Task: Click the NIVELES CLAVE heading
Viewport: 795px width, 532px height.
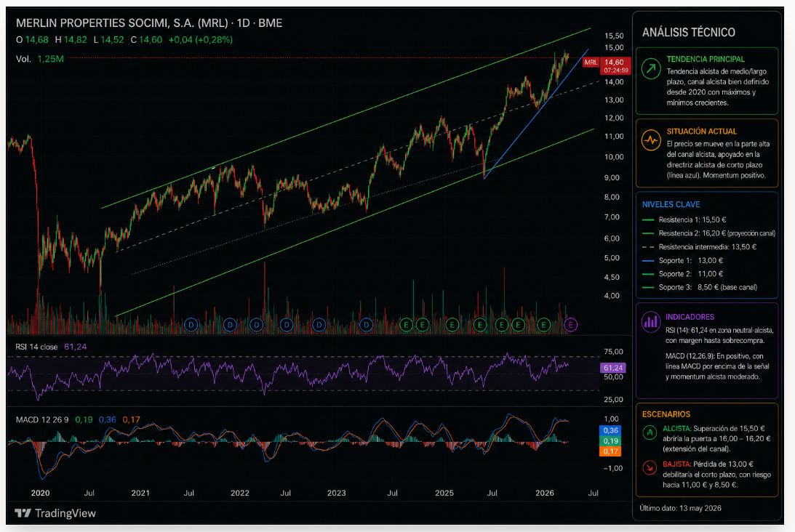Action: (x=671, y=205)
